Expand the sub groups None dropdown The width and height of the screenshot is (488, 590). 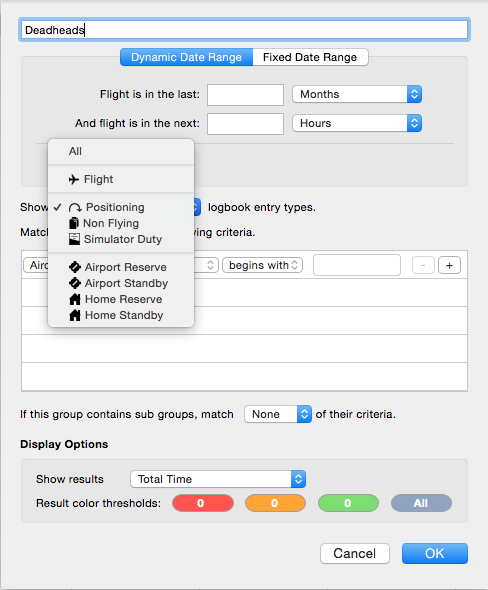pos(278,414)
